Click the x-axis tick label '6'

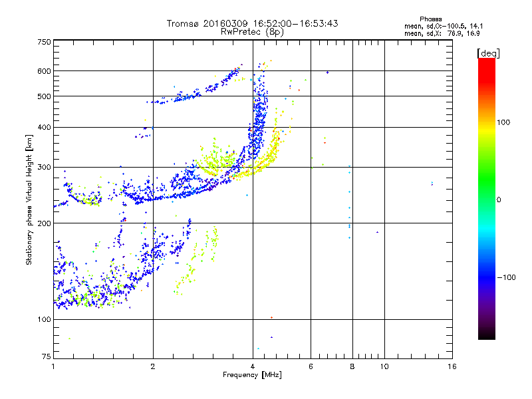[311, 366]
